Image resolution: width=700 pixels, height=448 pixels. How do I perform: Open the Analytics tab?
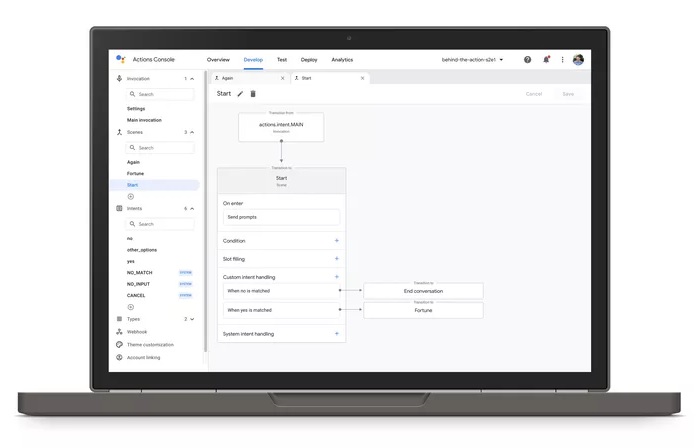pyautogui.click(x=342, y=60)
